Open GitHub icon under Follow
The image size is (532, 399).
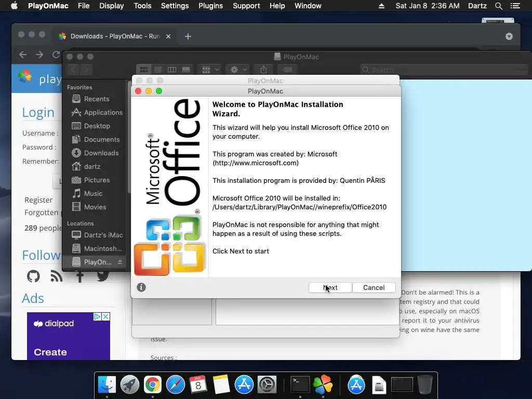(33, 276)
